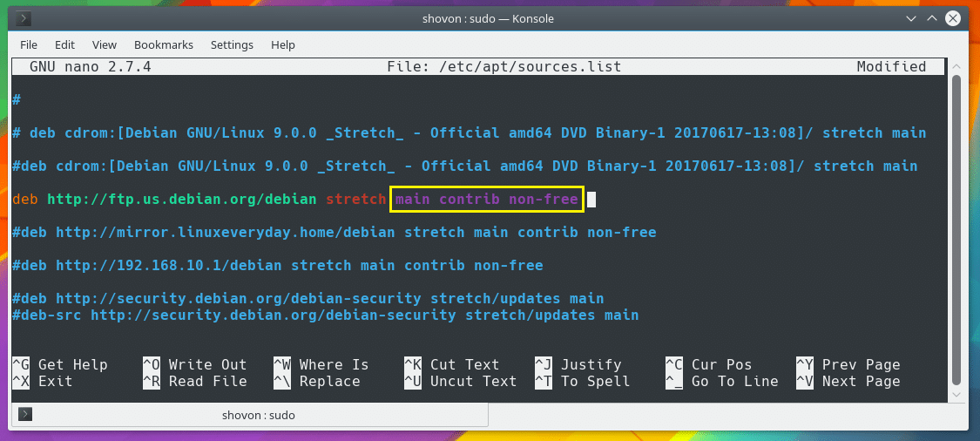Open the File menu
This screenshot has height=441, width=980.
tap(29, 45)
